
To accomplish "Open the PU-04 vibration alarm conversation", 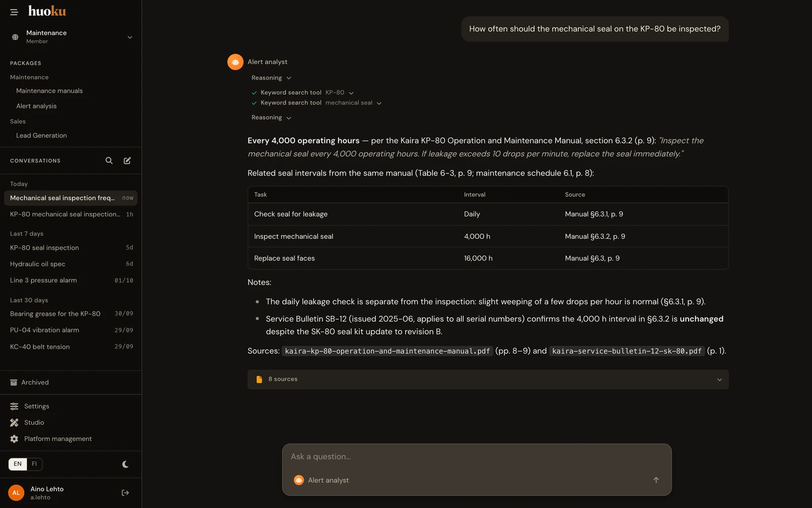I will coord(71,330).
